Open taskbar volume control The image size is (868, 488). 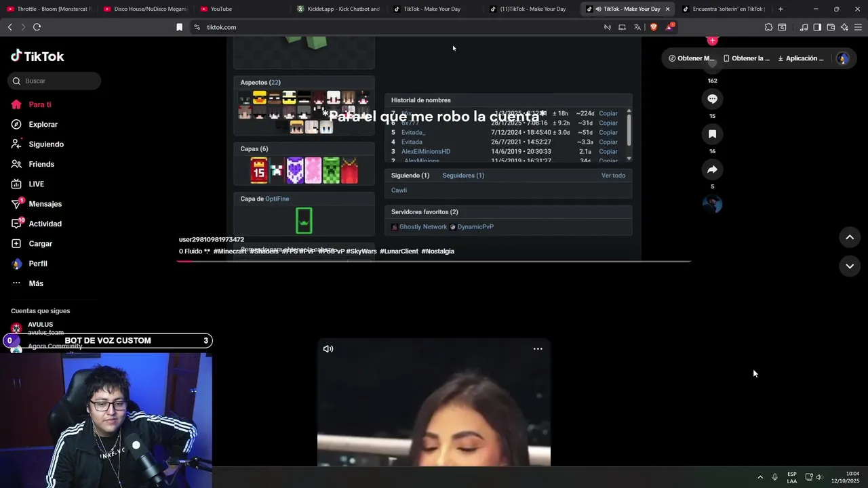[819, 477]
